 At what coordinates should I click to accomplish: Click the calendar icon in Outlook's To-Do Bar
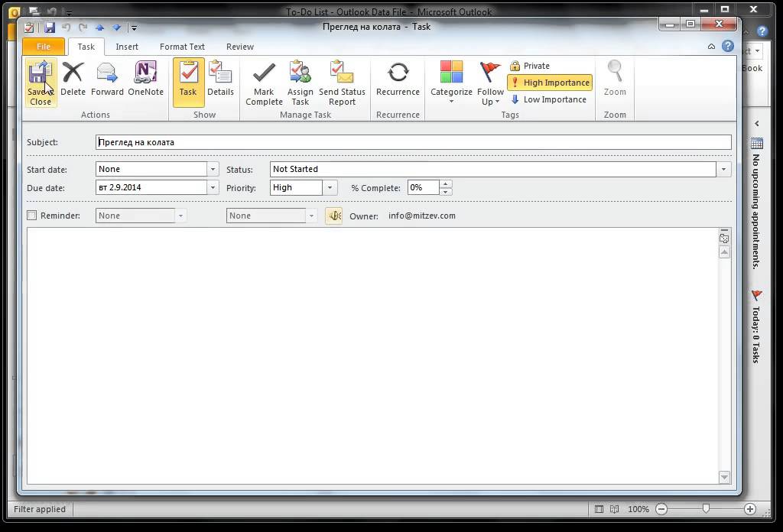point(757,144)
